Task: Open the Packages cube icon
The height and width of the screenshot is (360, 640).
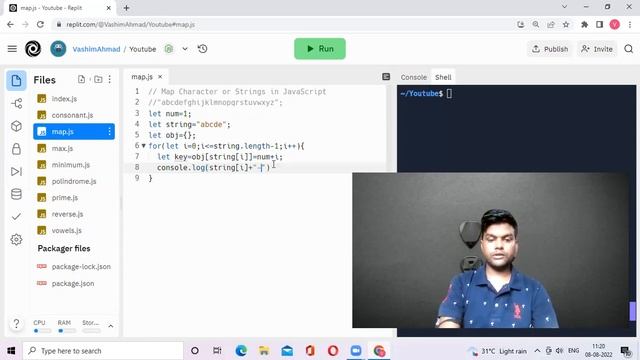Action: pyautogui.click(x=16, y=126)
